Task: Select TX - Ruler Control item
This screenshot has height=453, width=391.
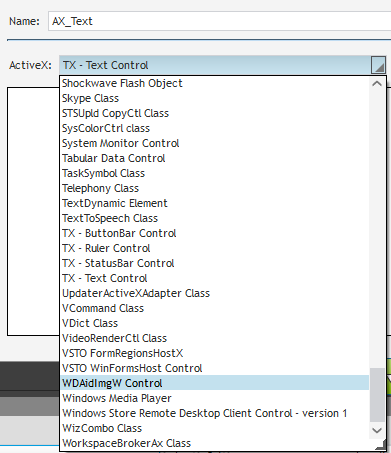Action: (215, 248)
